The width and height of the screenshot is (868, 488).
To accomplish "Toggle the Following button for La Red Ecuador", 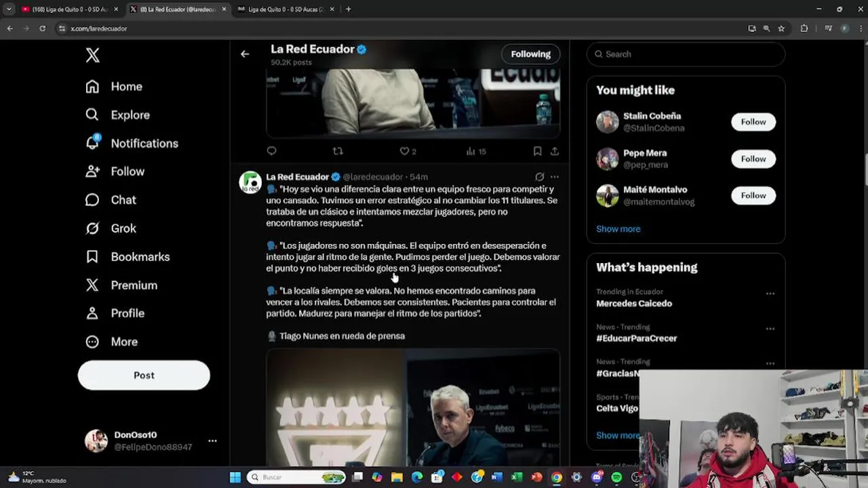I will (x=531, y=54).
